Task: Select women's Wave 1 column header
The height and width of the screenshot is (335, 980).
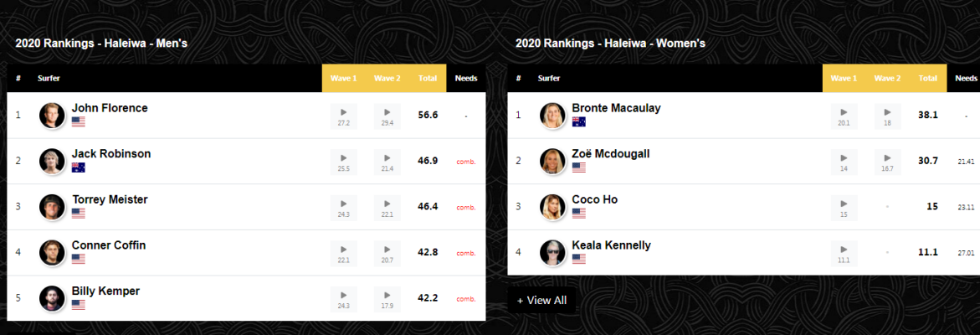Action: coord(844,78)
